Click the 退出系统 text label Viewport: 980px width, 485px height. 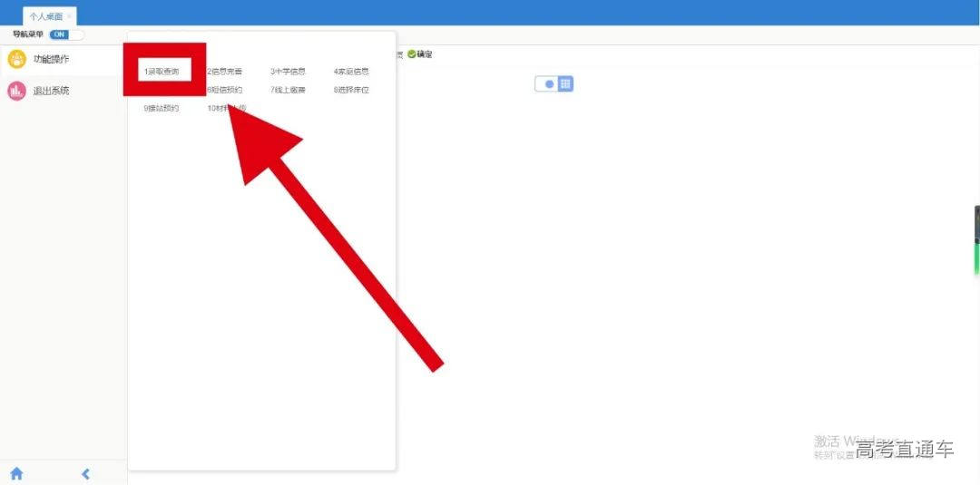(x=51, y=91)
